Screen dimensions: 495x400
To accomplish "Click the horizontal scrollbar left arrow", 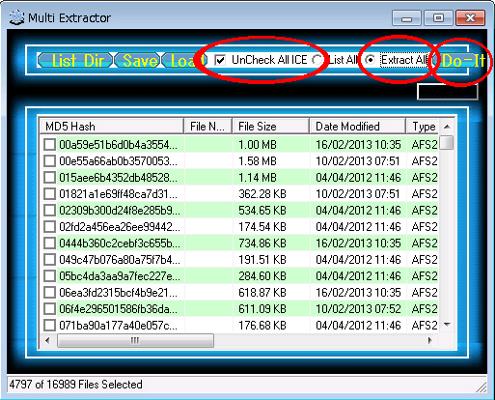I will click(x=47, y=341).
